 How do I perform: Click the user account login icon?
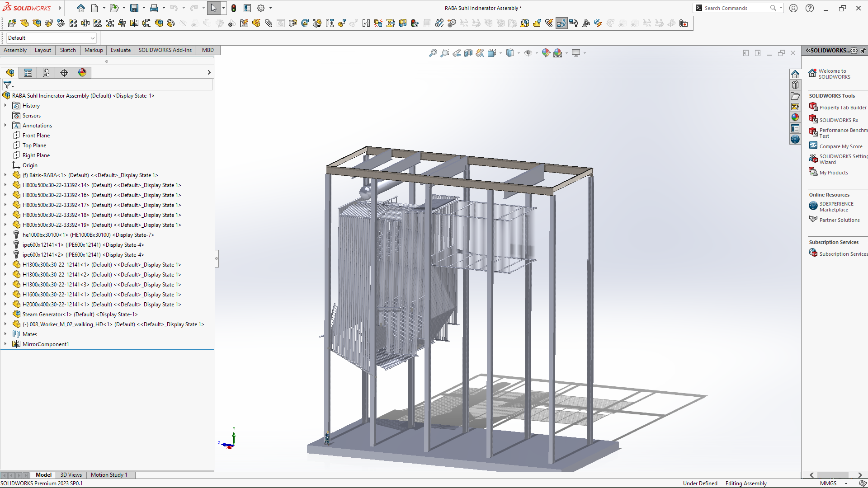pos(793,8)
